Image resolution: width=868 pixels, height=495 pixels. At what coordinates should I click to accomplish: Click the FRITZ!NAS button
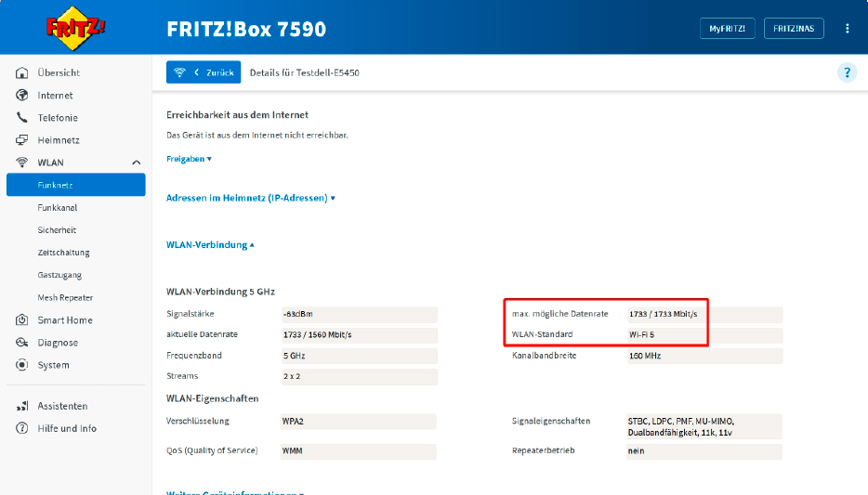tap(794, 29)
